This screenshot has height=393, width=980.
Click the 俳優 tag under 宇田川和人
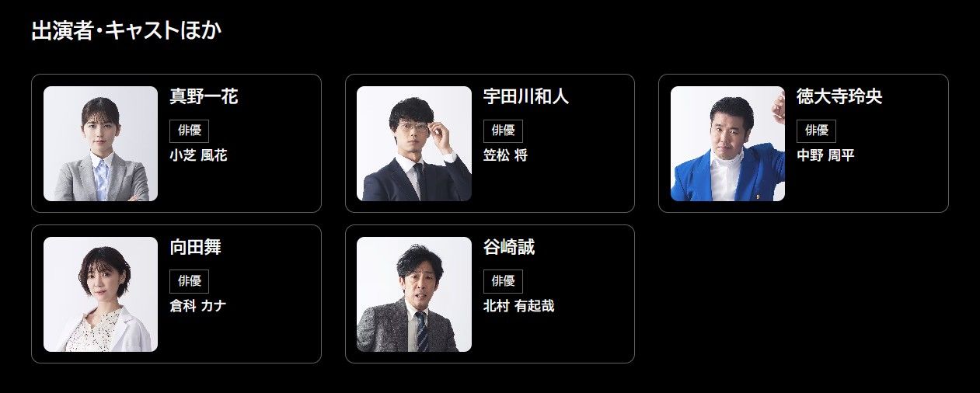[503, 130]
